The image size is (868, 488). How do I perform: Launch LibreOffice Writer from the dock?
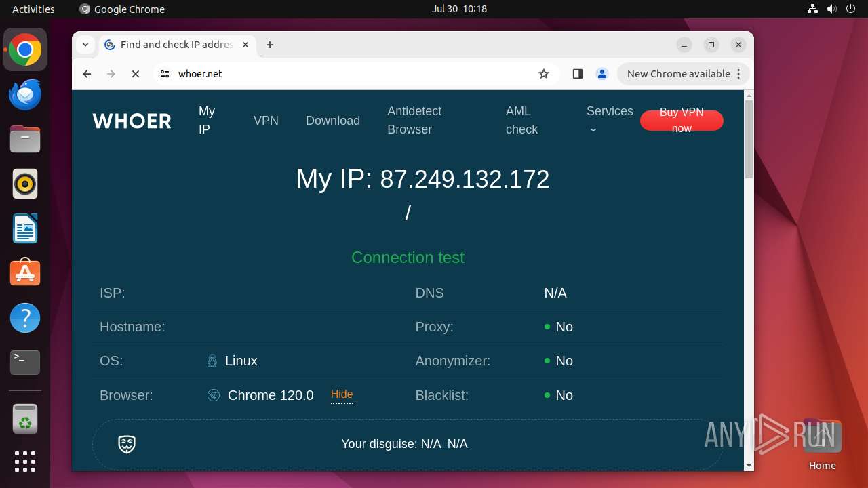tap(25, 228)
